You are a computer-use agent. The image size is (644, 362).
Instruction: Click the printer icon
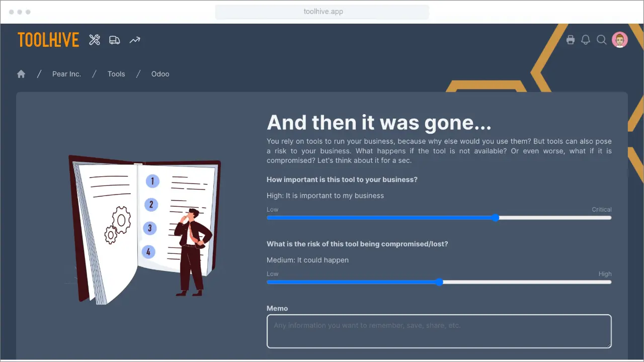571,40
